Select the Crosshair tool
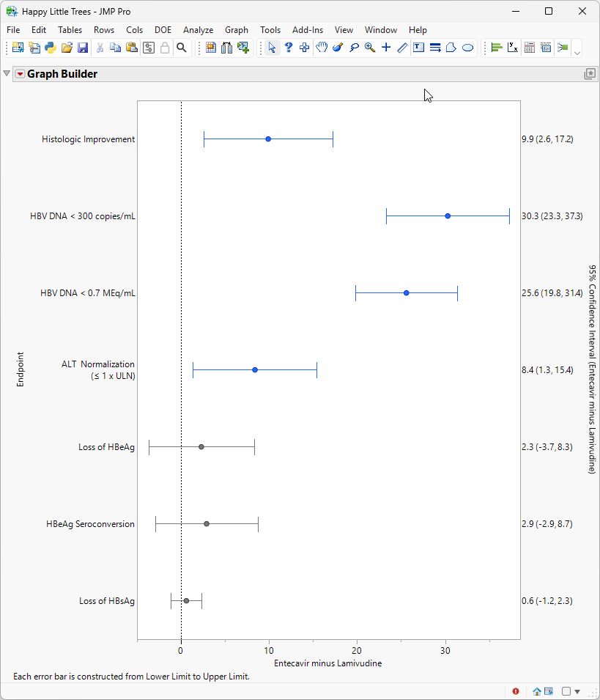This screenshot has width=600, height=700. pyautogui.click(x=385, y=47)
